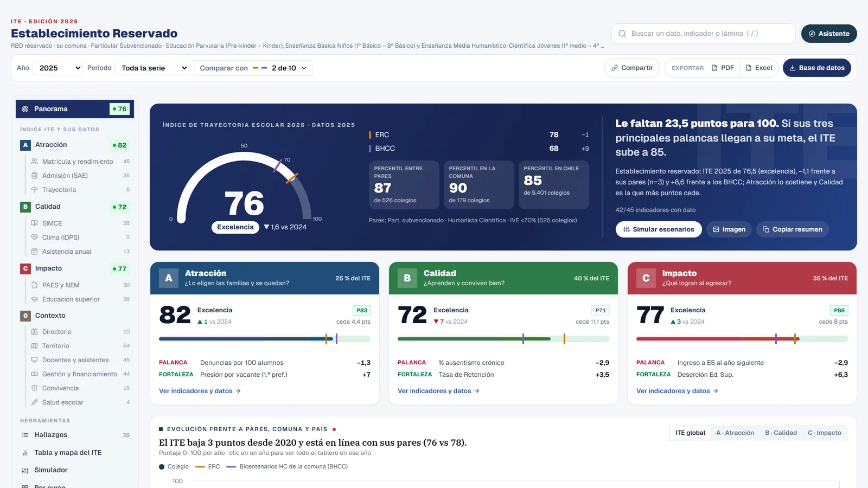
Task: Go to Trayectoria sidebar entry
Action: (x=80, y=190)
